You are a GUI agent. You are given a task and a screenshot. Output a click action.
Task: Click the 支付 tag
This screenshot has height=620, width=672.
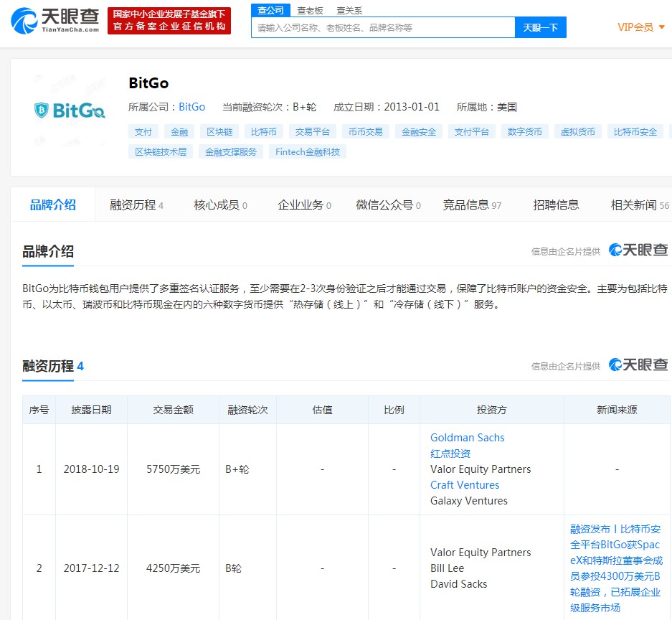(x=143, y=131)
